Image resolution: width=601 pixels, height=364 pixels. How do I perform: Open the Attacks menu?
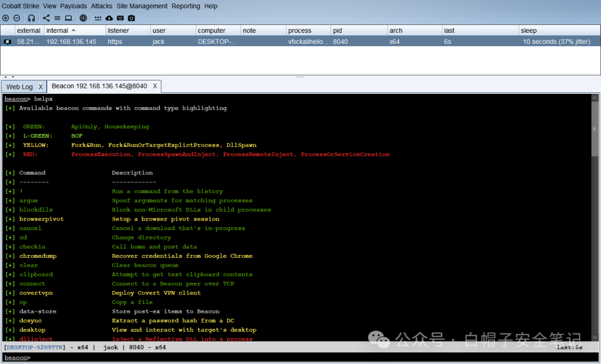coord(102,6)
